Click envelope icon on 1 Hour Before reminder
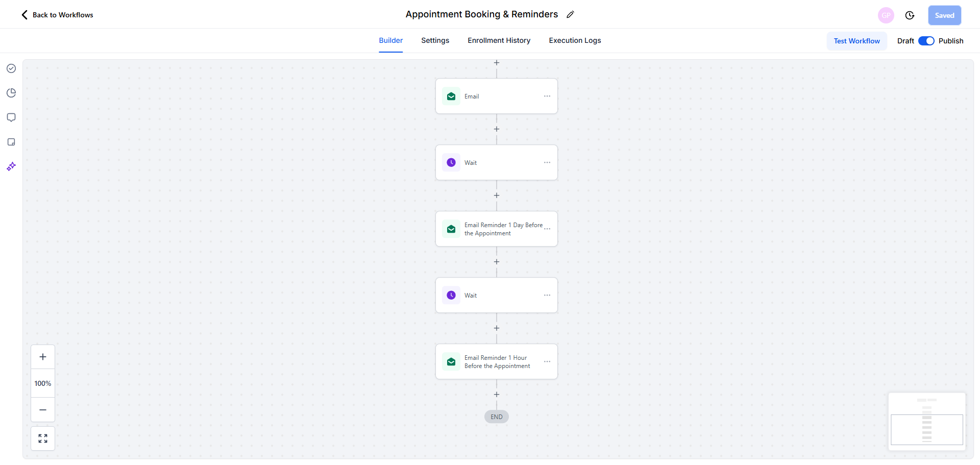The image size is (980, 465). point(451,361)
